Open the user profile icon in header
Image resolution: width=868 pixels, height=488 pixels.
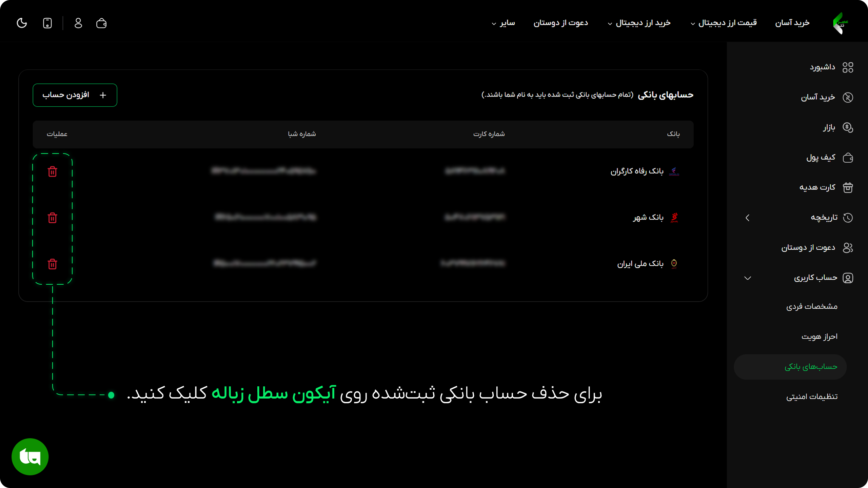pos(78,23)
